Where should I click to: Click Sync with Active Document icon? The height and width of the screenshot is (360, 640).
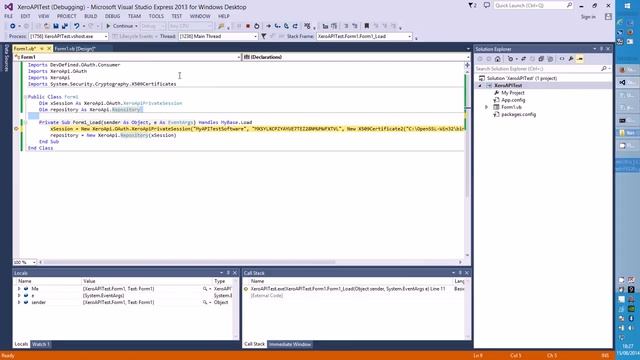[x=524, y=59]
